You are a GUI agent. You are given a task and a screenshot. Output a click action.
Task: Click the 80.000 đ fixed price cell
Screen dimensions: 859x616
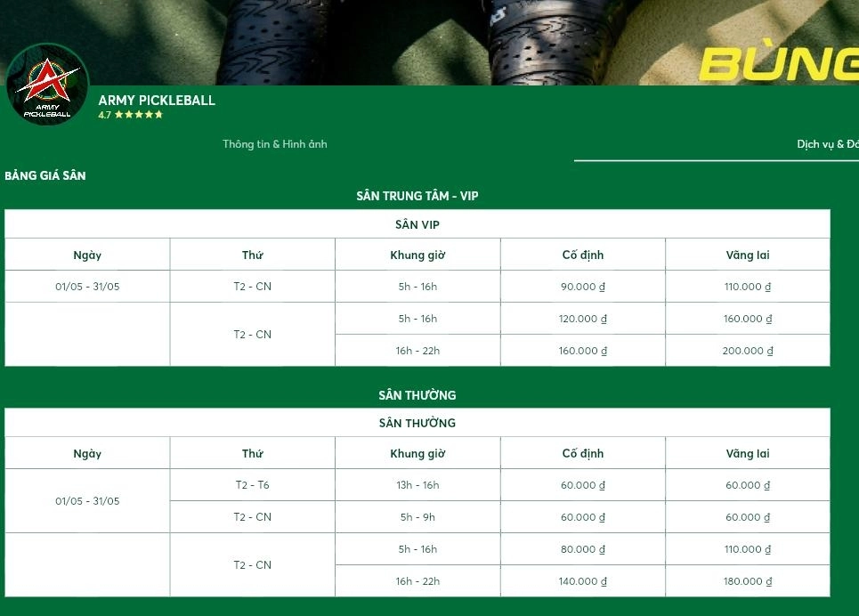pyautogui.click(x=583, y=549)
